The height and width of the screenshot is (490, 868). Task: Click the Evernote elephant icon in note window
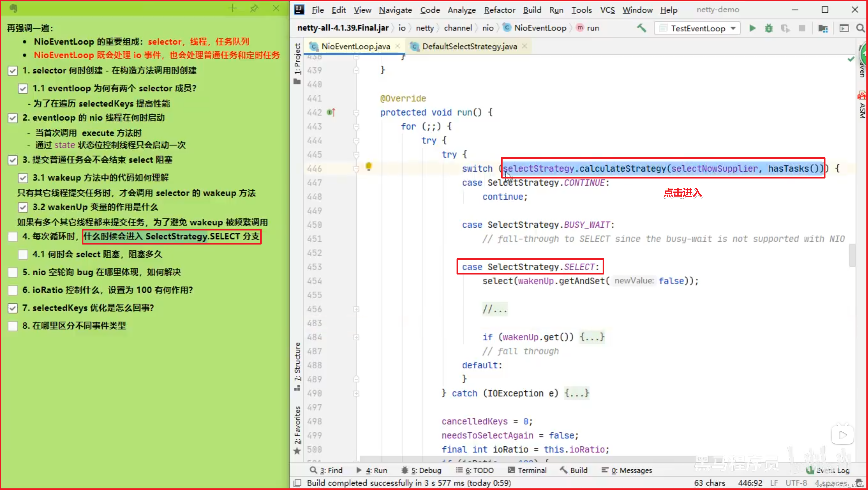point(13,8)
